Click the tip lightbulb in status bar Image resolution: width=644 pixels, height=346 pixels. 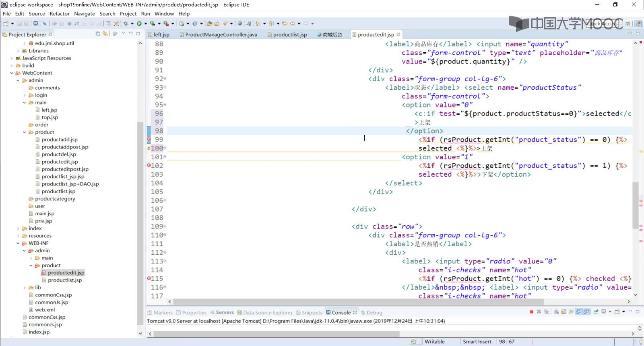click(640, 342)
